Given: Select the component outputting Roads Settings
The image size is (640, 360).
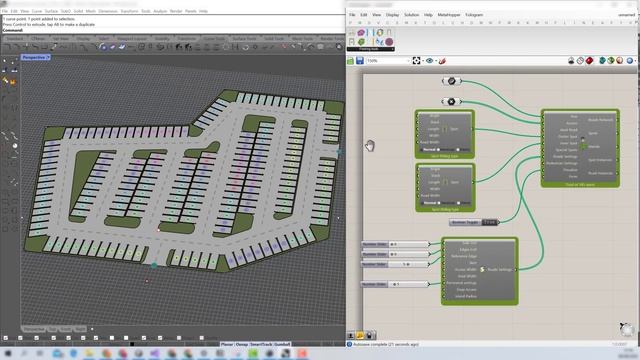Looking at the screenshot, I should pos(480,271).
